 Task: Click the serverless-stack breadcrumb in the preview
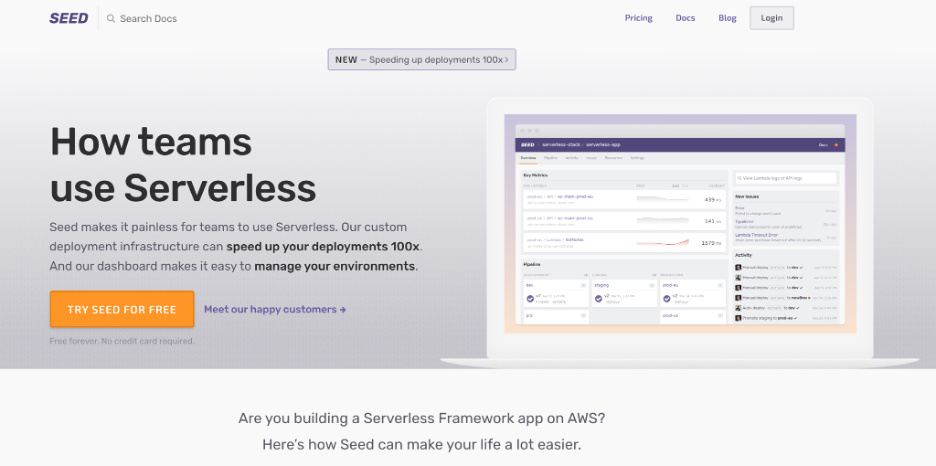click(x=561, y=145)
